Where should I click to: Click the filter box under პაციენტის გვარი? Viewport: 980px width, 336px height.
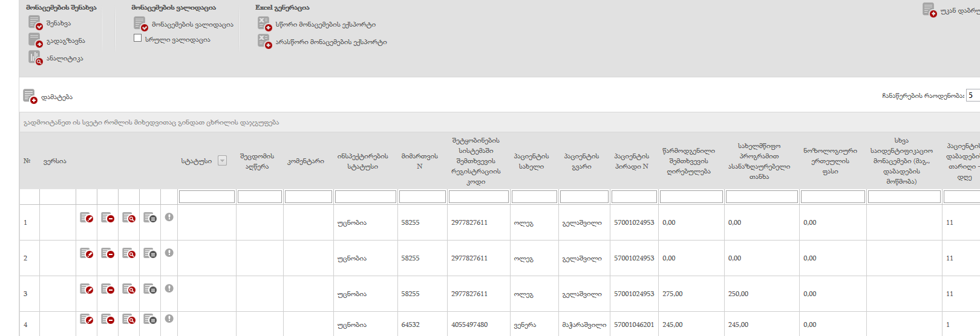point(584,196)
